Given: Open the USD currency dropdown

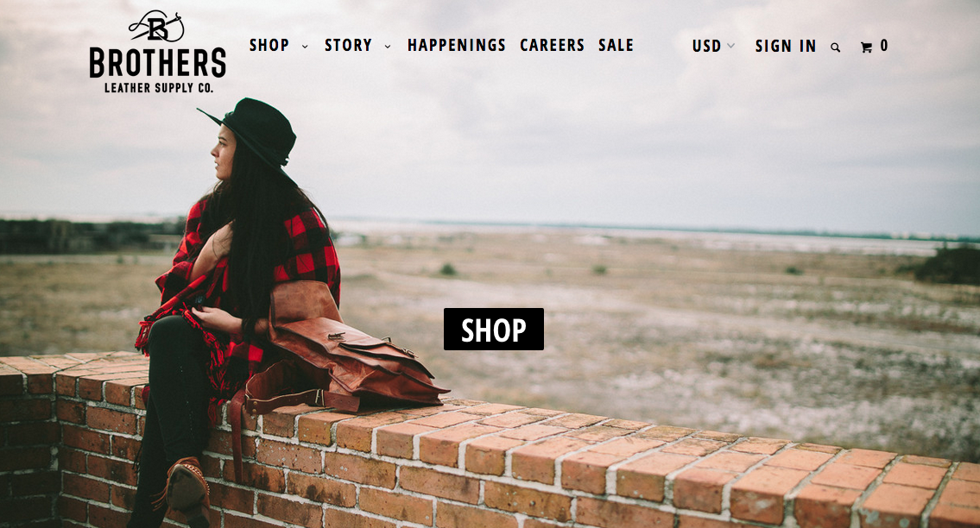Looking at the screenshot, I should [x=713, y=47].
